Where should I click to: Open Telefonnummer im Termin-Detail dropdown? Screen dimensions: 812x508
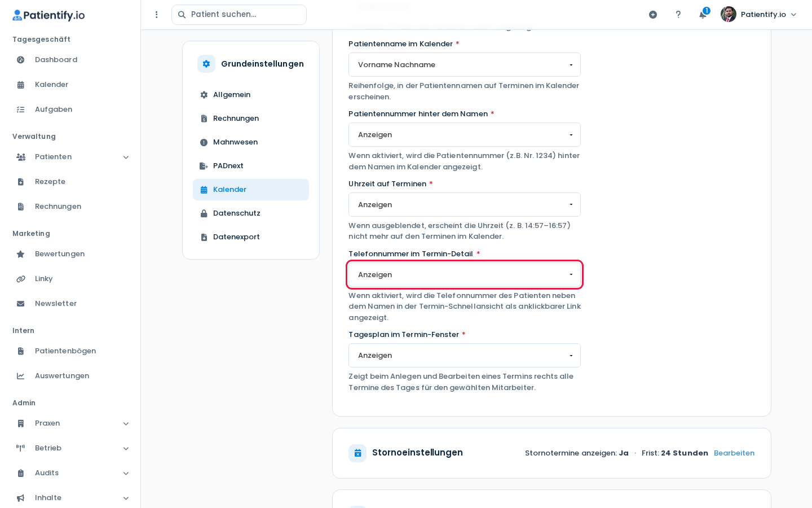pos(465,275)
